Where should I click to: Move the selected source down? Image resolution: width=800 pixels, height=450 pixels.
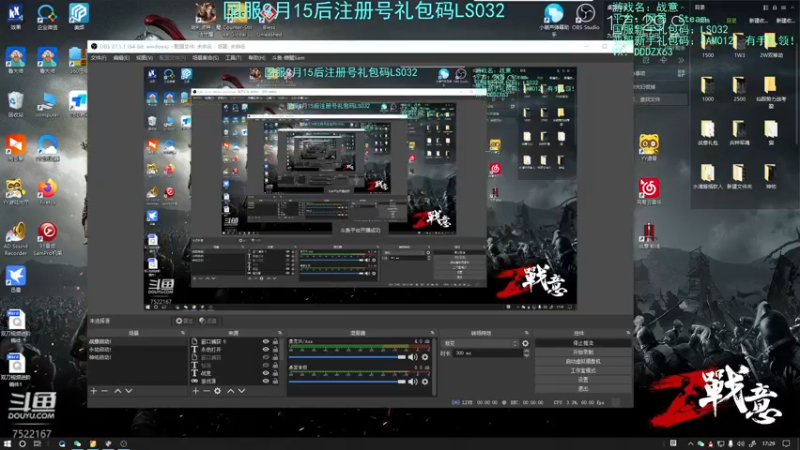coord(242,391)
